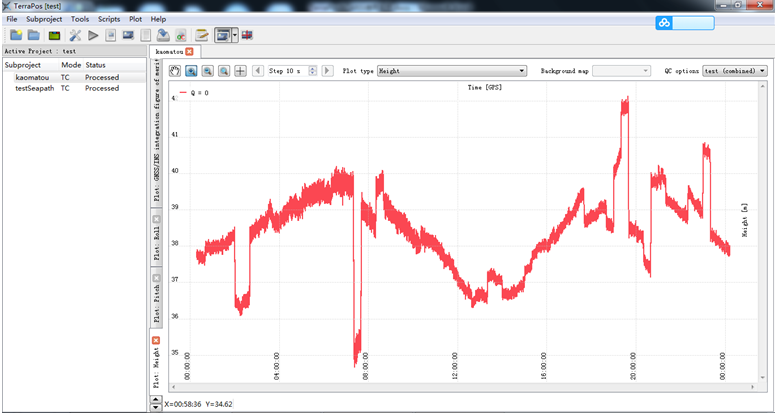Click the pencil edit notes icon
The width and height of the screenshot is (776, 413).
[x=201, y=35]
